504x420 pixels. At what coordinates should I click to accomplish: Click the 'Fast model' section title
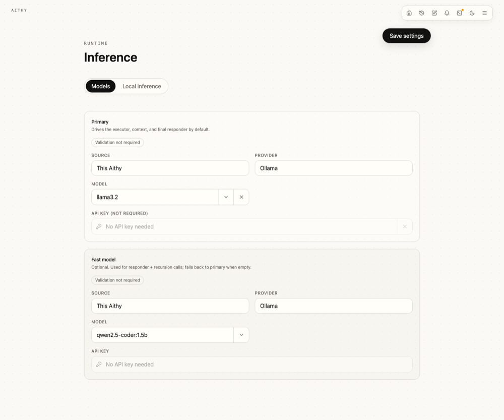click(103, 260)
